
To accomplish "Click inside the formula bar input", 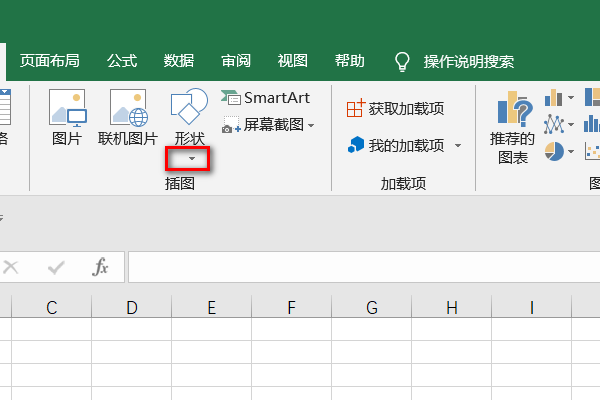I will tap(364, 267).
